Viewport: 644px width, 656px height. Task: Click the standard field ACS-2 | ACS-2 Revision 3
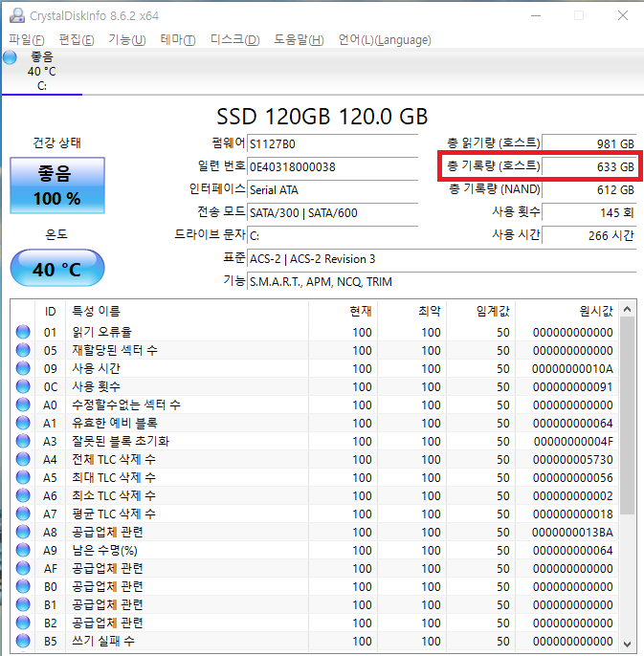pyautogui.click(x=442, y=258)
